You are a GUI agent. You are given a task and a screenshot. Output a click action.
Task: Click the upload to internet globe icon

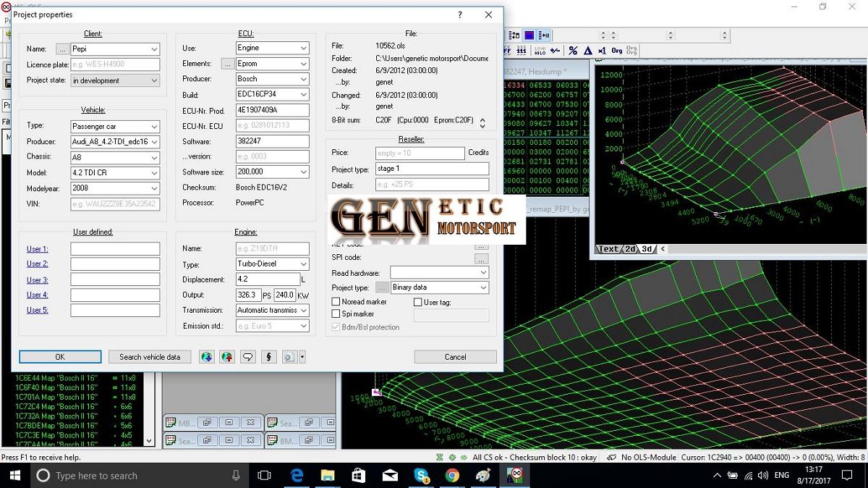pyautogui.click(x=228, y=357)
